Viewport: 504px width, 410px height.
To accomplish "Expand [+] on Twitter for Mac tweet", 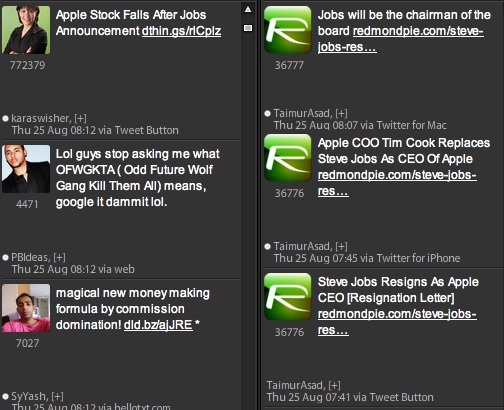I will pos(341,113).
